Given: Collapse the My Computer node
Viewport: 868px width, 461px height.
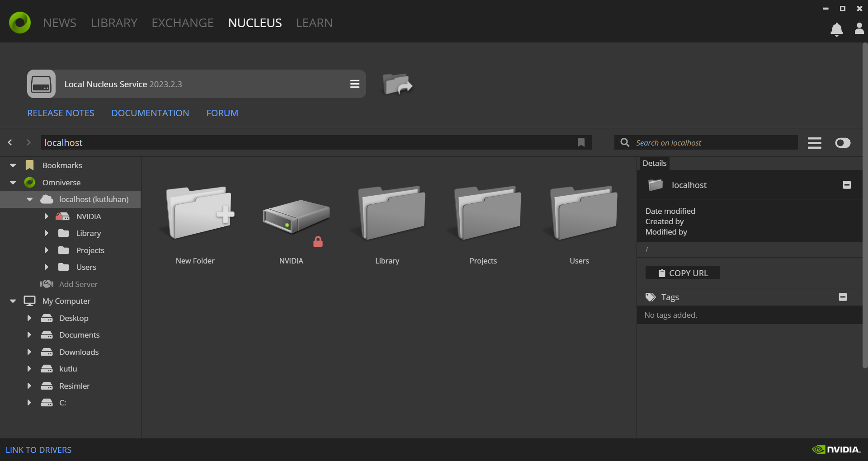Looking at the screenshot, I should tap(13, 301).
